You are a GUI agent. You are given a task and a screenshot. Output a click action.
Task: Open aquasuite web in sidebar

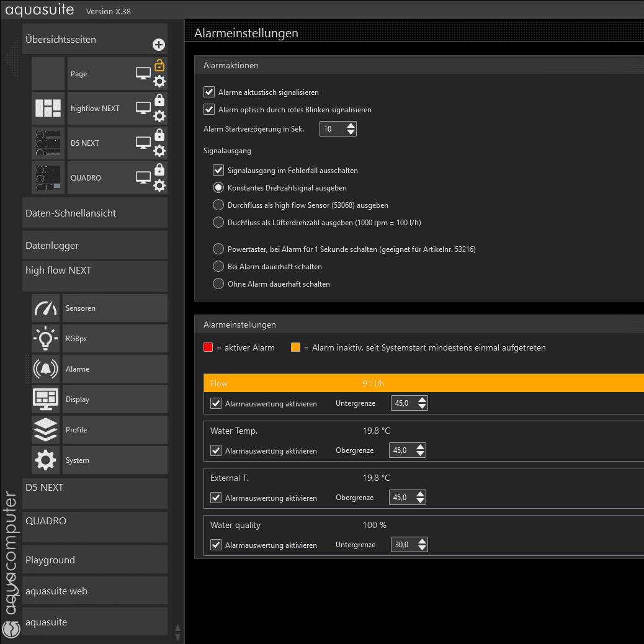click(x=95, y=591)
